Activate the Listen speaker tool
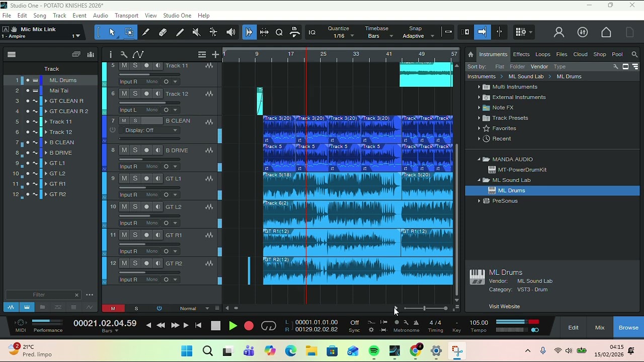 (230, 32)
